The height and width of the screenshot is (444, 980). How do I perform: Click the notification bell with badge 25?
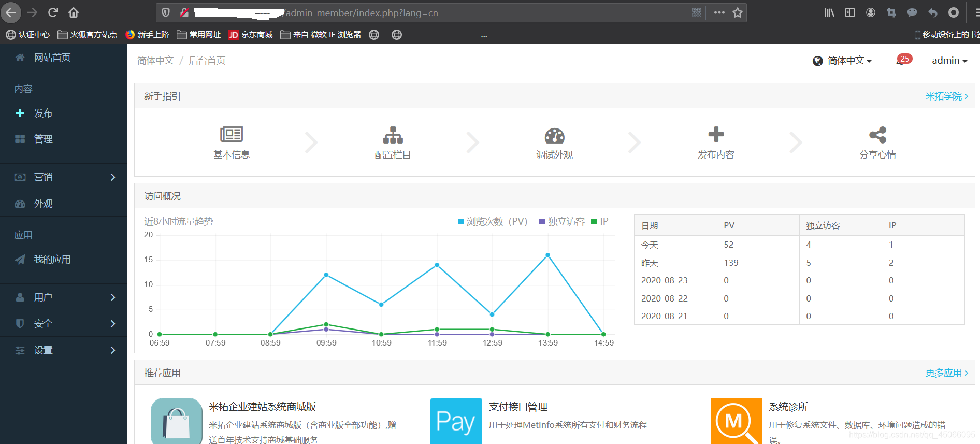coord(903,60)
